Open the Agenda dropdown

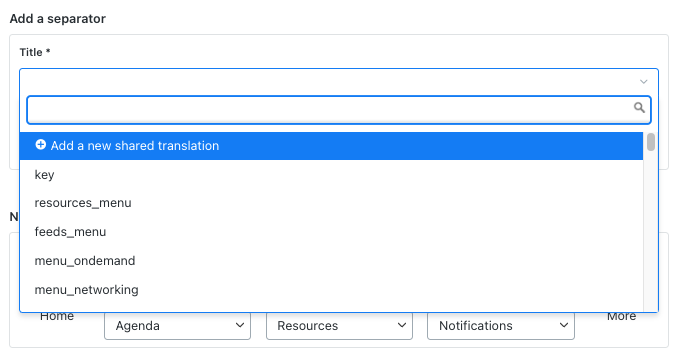[x=177, y=326]
